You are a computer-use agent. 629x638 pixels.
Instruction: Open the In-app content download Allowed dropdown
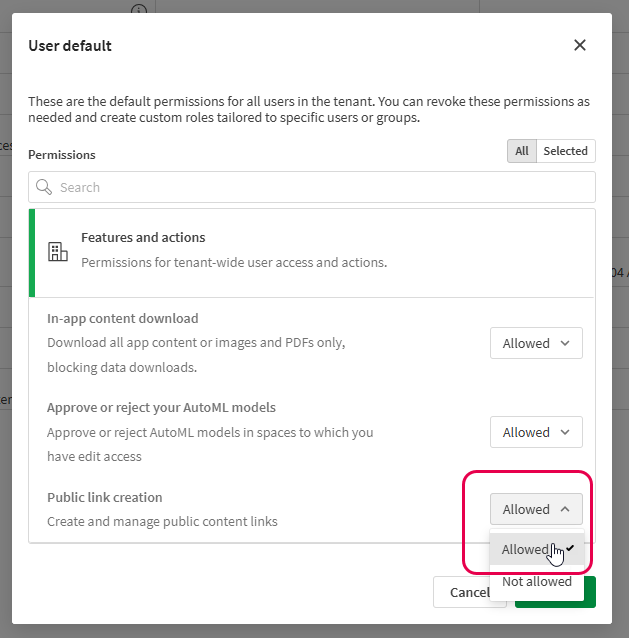click(x=536, y=343)
